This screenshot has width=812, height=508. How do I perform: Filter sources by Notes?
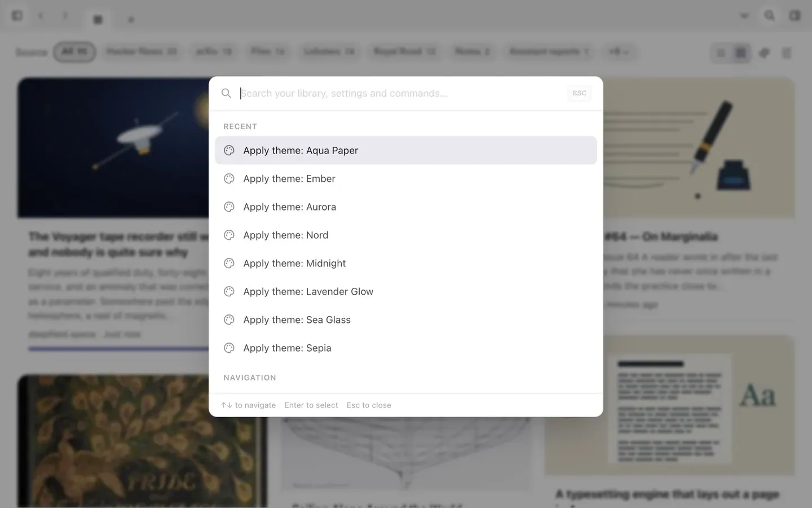click(x=473, y=52)
